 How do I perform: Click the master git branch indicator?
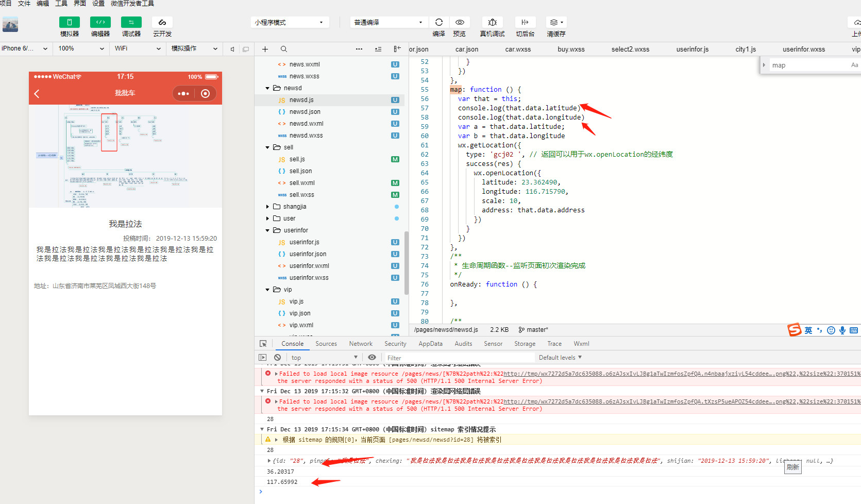pos(533,330)
